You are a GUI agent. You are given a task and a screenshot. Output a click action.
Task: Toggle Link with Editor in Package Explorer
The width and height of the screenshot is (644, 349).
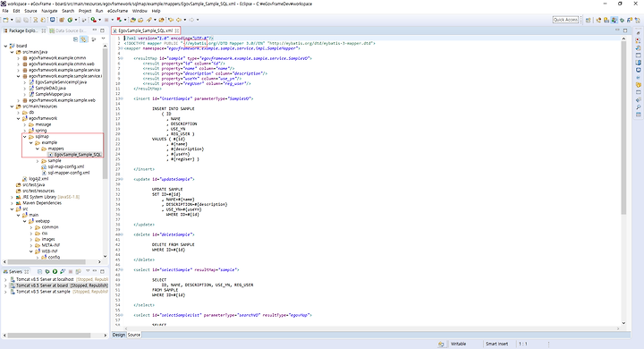point(83,39)
